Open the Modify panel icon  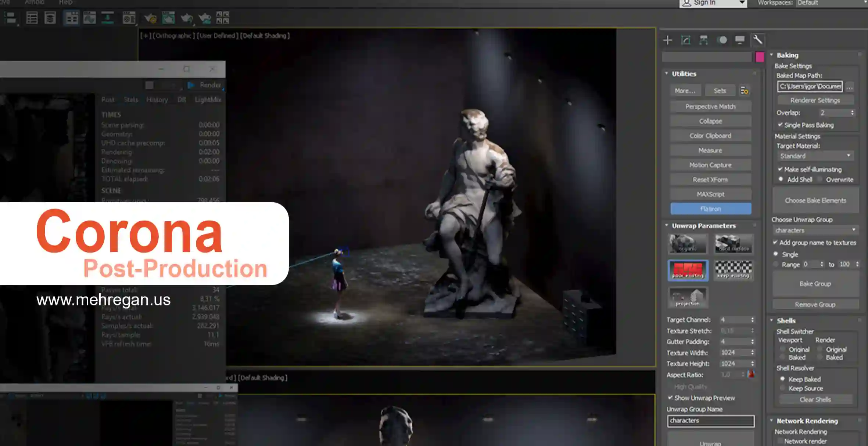(686, 40)
